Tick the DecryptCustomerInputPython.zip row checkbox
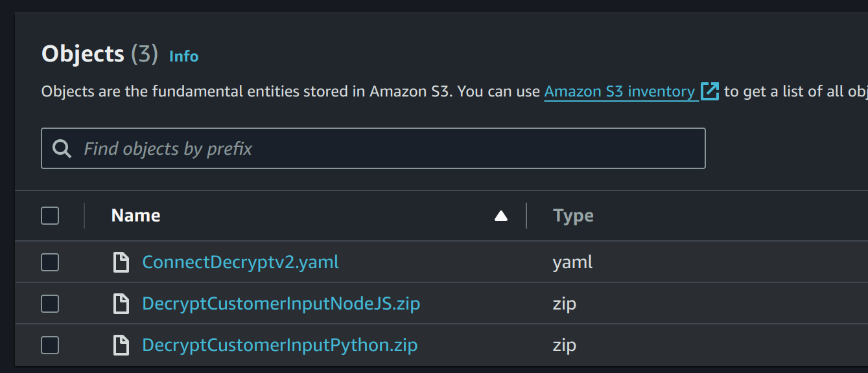The height and width of the screenshot is (373, 868). [x=50, y=345]
